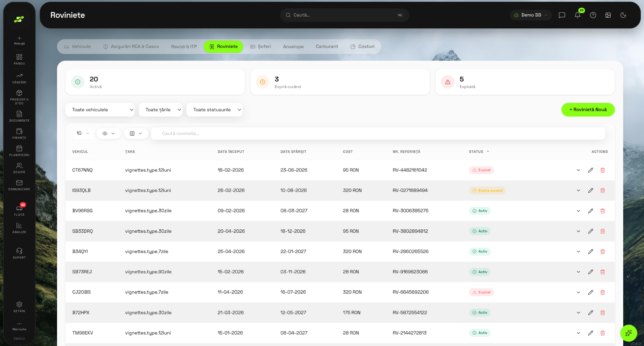Focus the Caută roviniete search field
The image size is (644, 346).
pos(378,133)
